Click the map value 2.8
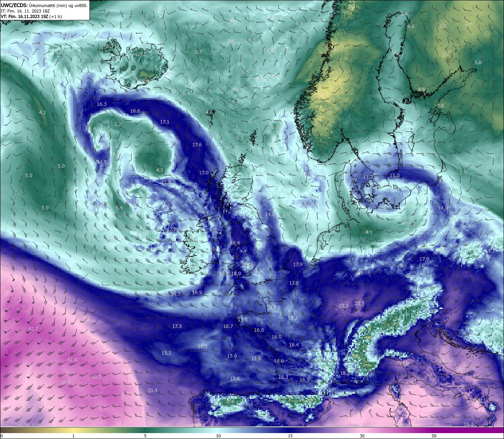Screen dimensions: 504x439 point(443,26)
